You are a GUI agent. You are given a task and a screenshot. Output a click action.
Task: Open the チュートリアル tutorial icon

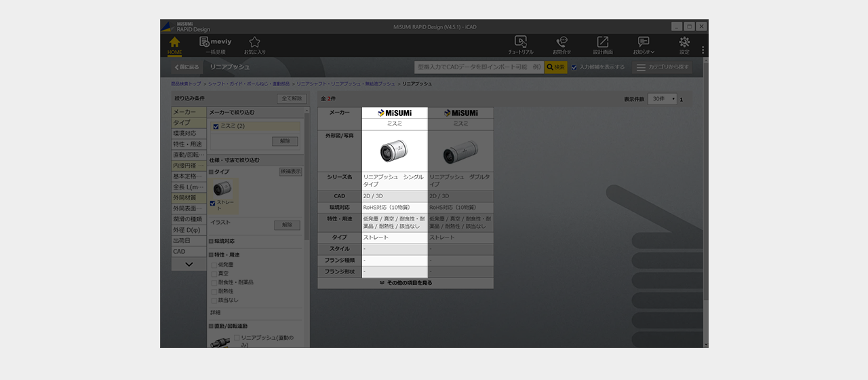[520, 45]
